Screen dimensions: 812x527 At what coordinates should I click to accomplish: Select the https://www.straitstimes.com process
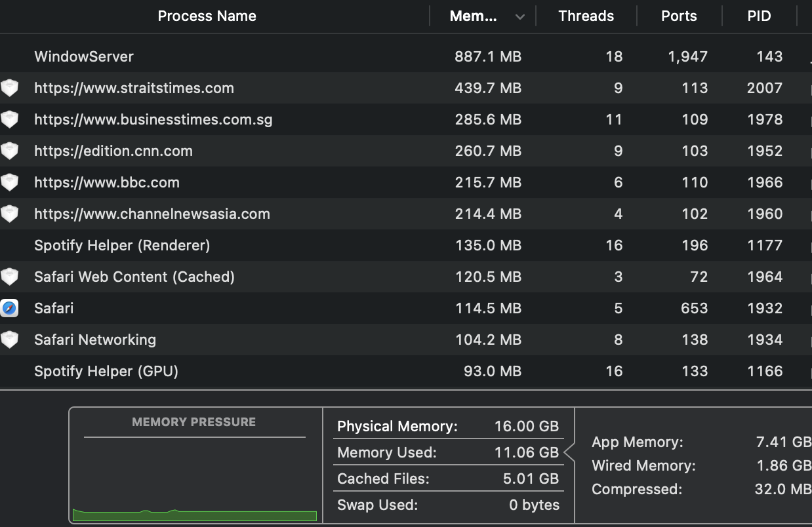(x=134, y=88)
